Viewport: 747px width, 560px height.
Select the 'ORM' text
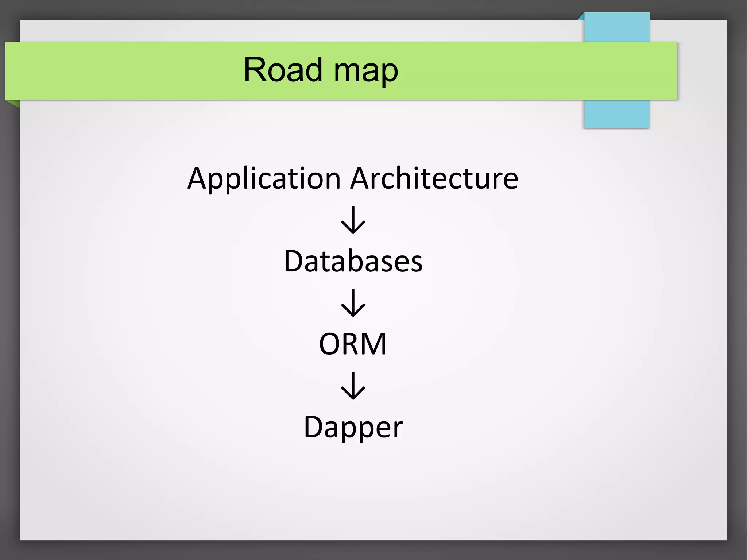tap(353, 344)
